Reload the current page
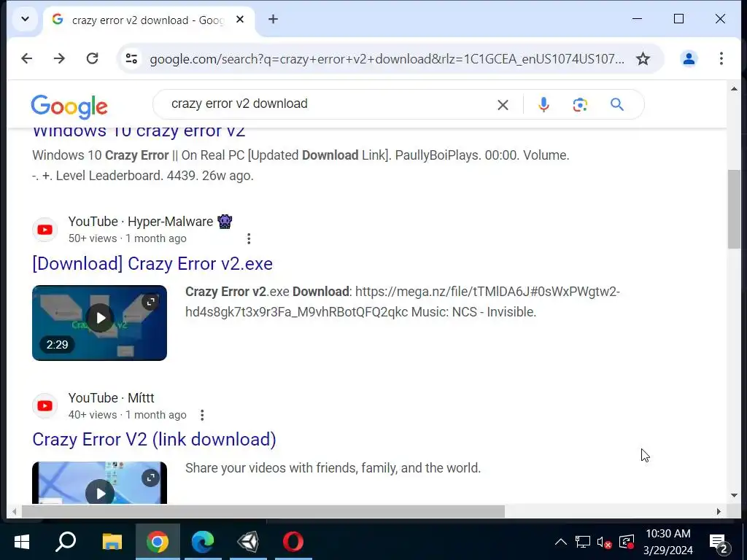Viewport: 747px width, 560px height. point(93,58)
